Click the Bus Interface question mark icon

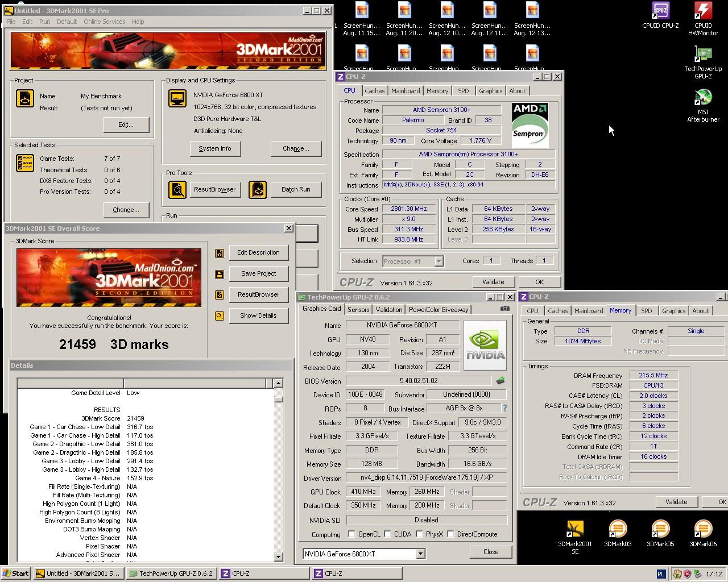tap(504, 408)
